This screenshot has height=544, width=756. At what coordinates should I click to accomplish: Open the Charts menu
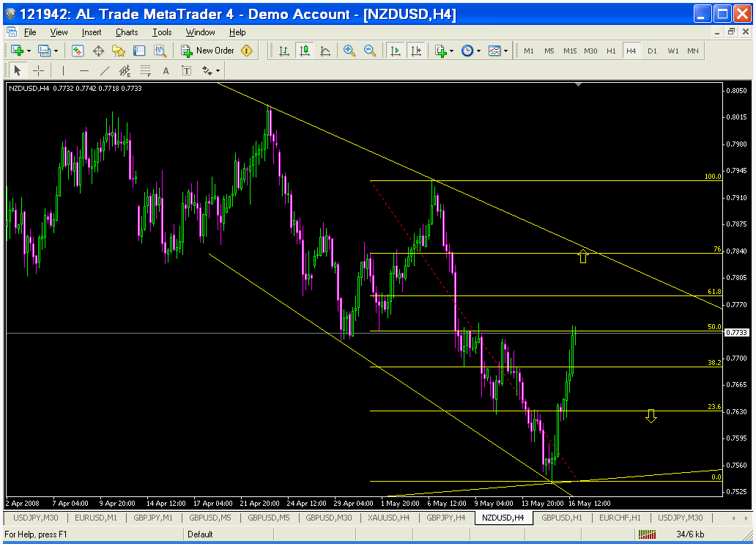[127, 32]
